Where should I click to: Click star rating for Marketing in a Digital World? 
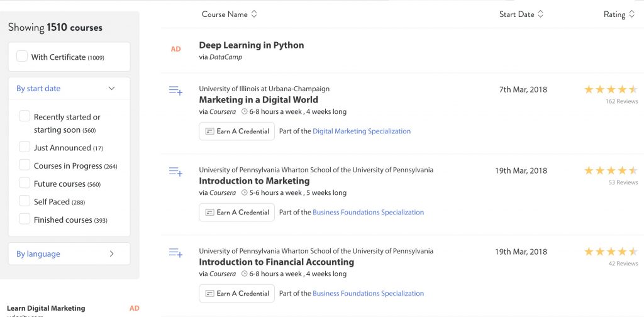pos(611,89)
